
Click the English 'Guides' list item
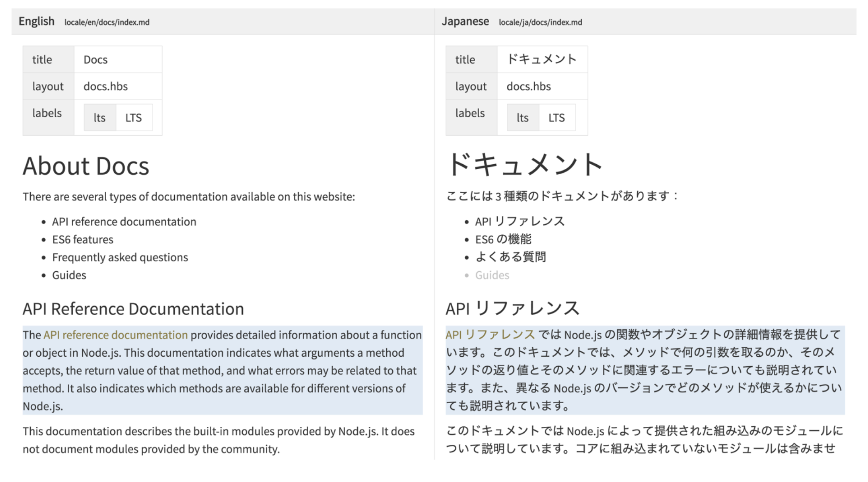click(x=69, y=275)
